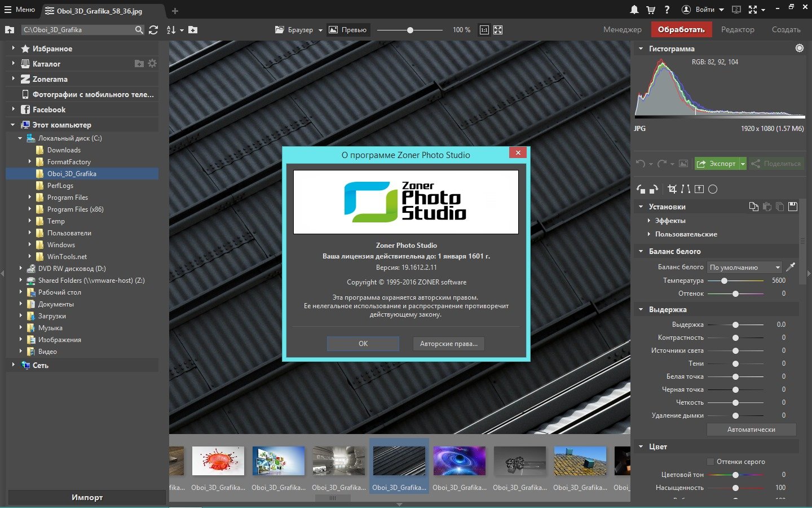The width and height of the screenshot is (812, 508).
Task: Expand the Program Files folder
Action: pyautogui.click(x=30, y=198)
